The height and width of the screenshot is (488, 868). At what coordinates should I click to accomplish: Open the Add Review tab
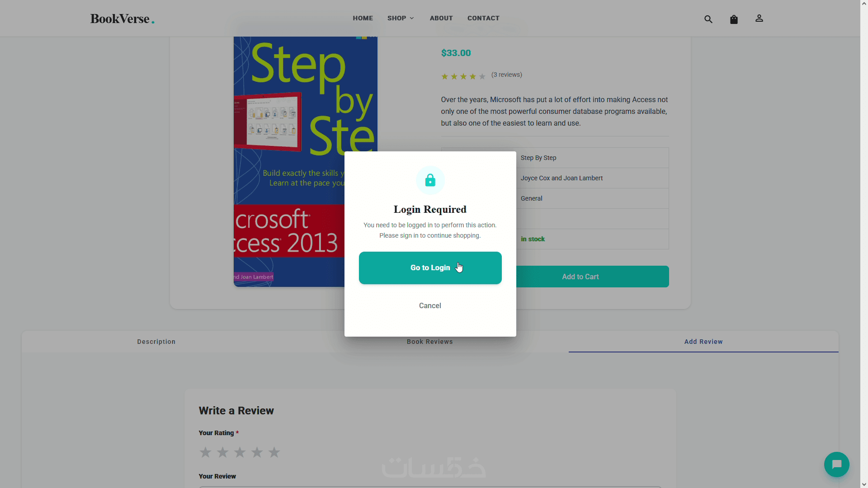pos(703,342)
